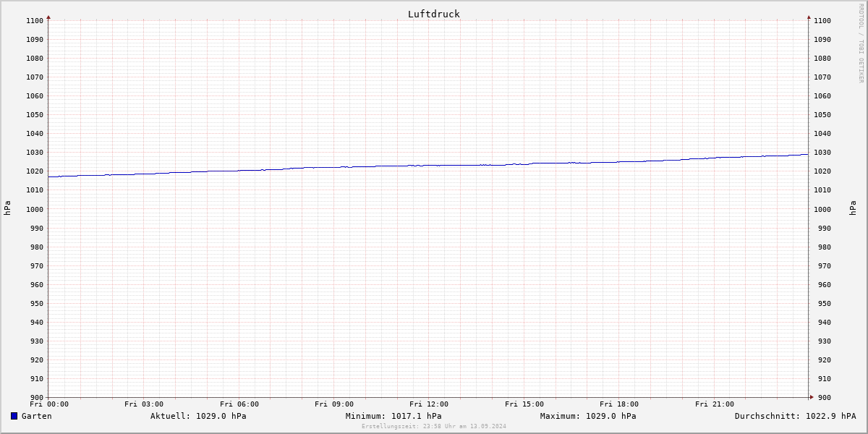Select the Durchschnitt: 1022.9 hPA value
This screenshot has height=434, width=868.
pos(795,416)
